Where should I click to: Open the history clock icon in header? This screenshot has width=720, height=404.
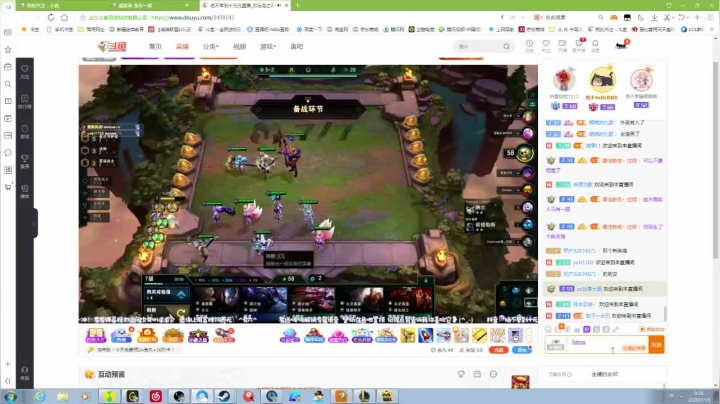pyautogui.click(x=529, y=45)
